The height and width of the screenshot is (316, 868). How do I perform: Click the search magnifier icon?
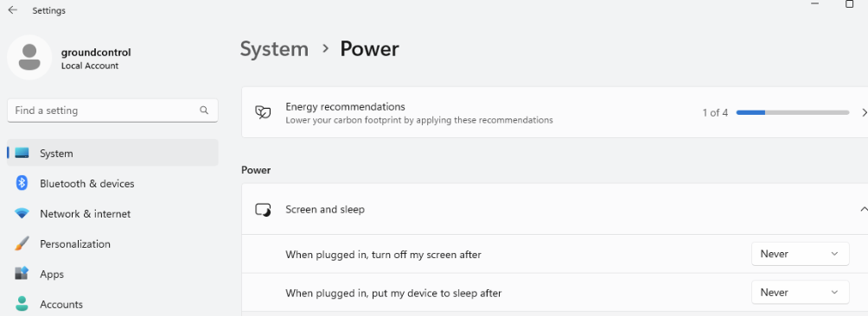coord(204,111)
